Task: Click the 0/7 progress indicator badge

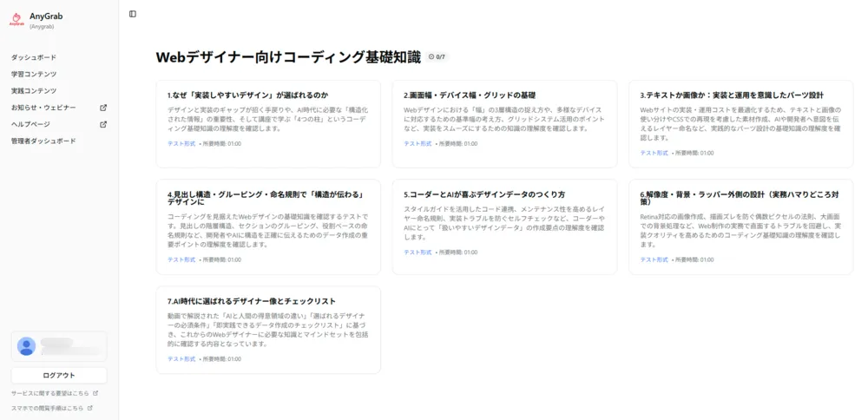Action: [437, 57]
